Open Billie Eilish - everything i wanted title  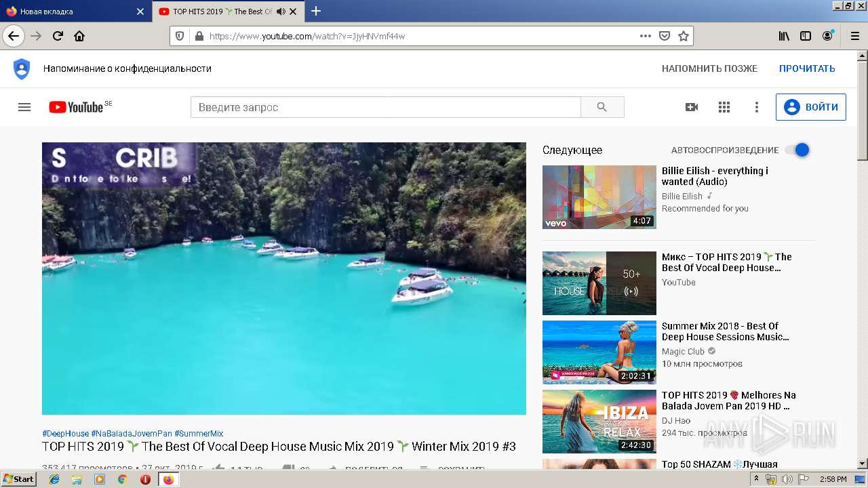pos(715,176)
